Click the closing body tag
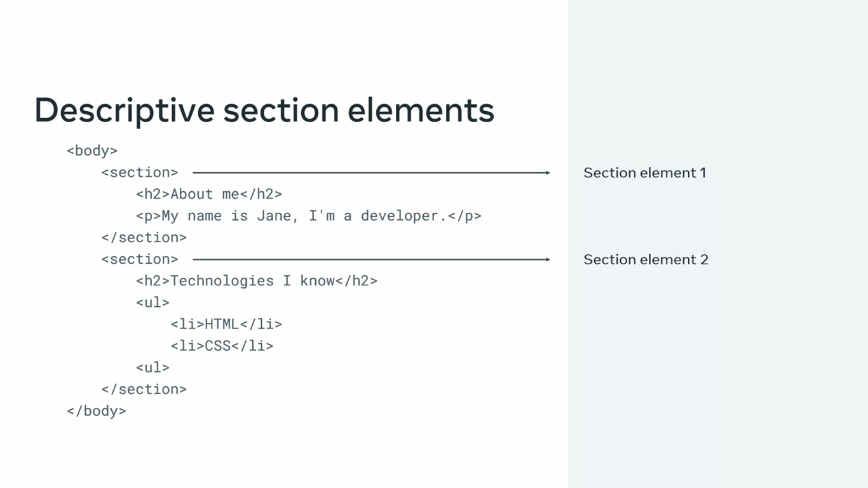This screenshot has width=868, height=488. click(97, 410)
